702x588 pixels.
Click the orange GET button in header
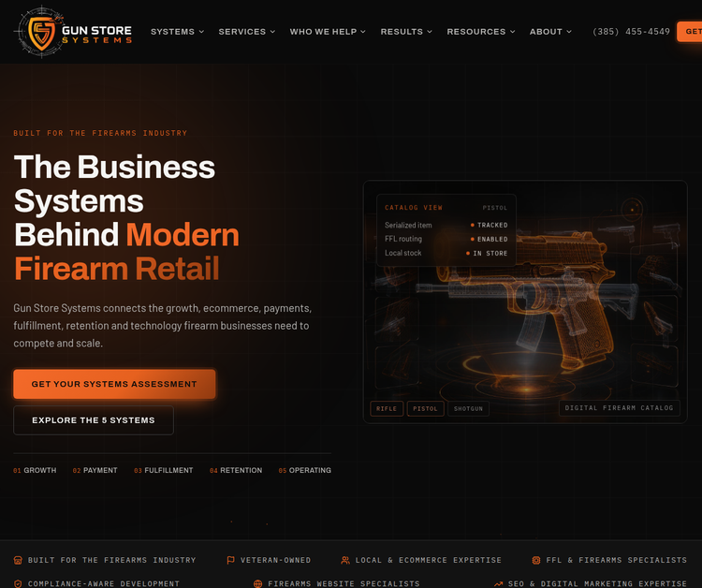coord(690,32)
